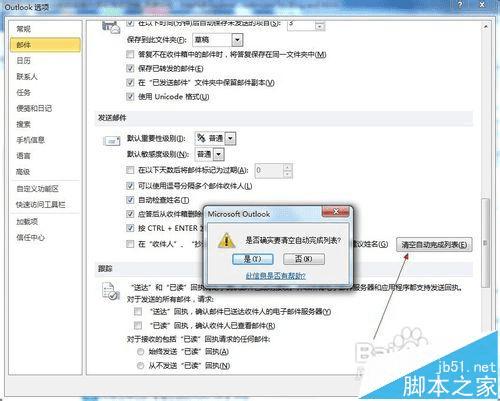Toggle 答复后从收件箱删除 checkbox
500x401 pixels.
coord(130,214)
